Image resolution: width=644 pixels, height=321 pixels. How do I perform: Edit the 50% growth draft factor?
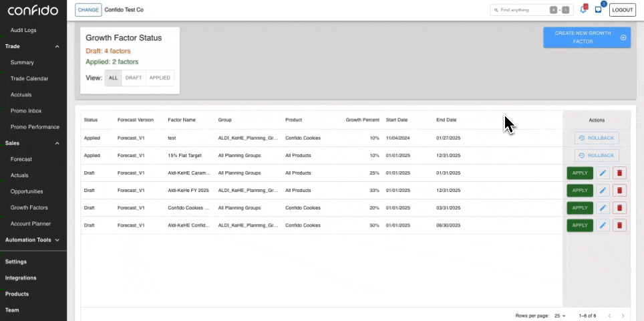pyautogui.click(x=603, y=225)
